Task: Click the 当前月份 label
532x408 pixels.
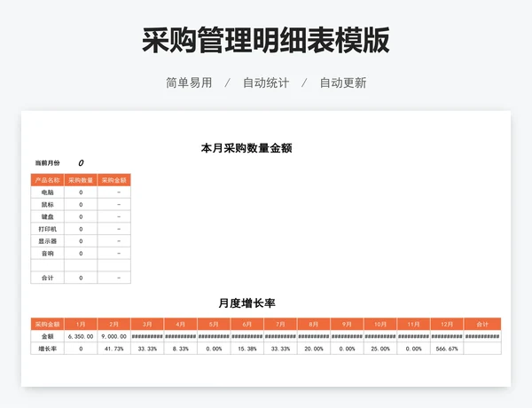Action: pos(48,163)
